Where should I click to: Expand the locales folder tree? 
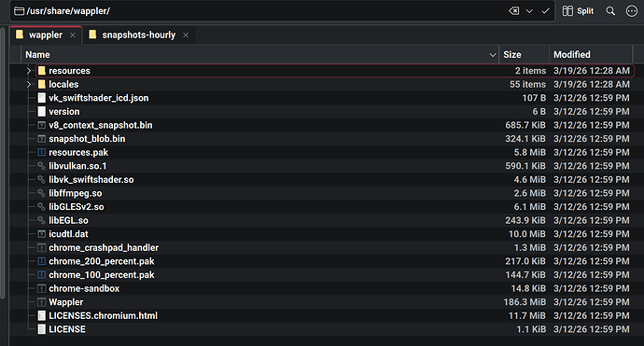point(29,84)
